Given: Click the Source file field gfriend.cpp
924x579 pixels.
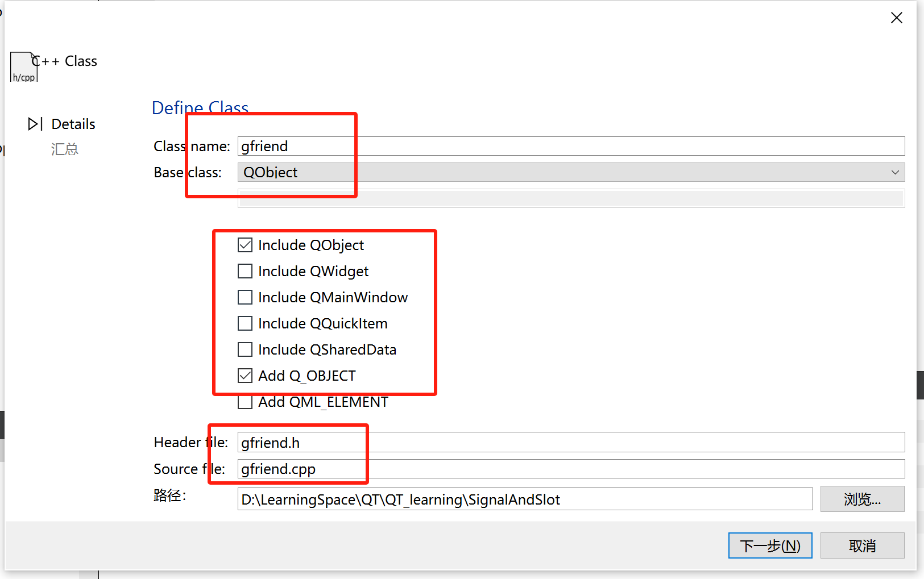Looking at the screenshot, I should point(571,469).
